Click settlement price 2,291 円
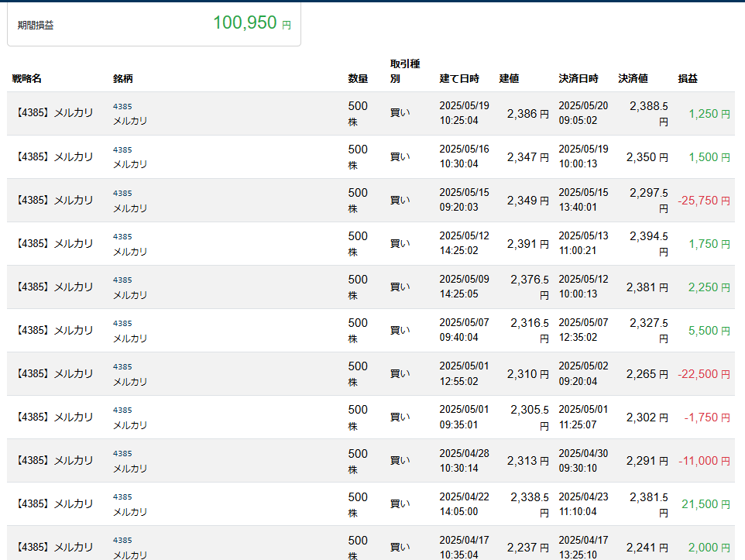The width and height of the screenshot is (745, 560). [x=647, y=461]
